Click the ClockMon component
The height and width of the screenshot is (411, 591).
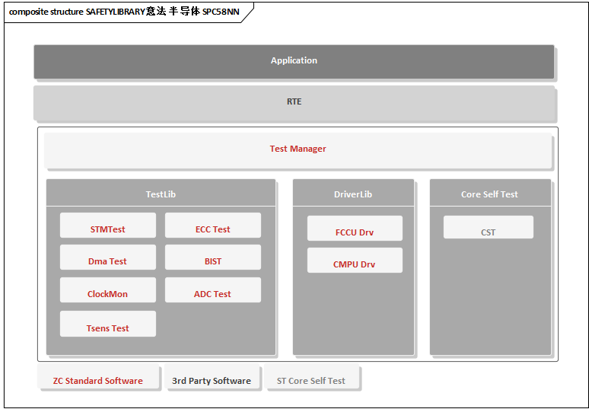pyautogui.click(x=108, y=290)
